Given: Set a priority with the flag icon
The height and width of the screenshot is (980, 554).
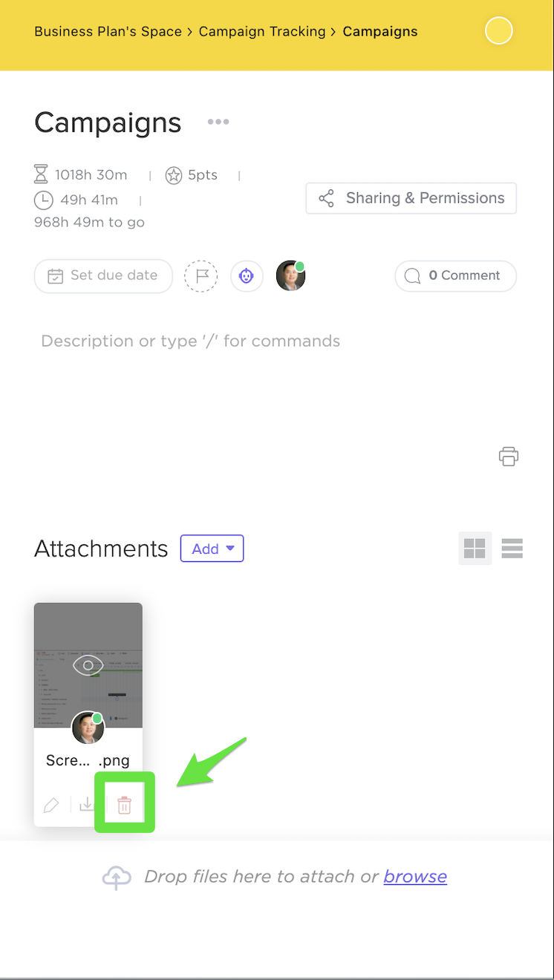Looking at the screenshot, I should click(201, 275).
